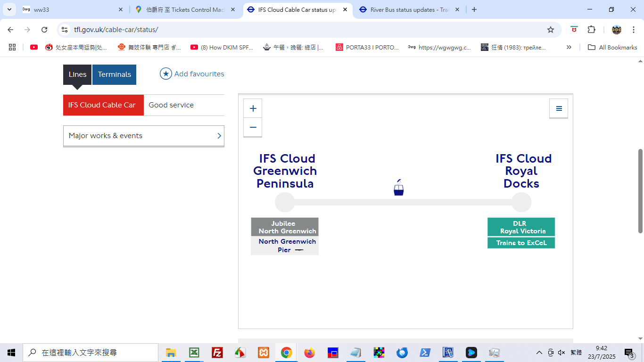Bookmark this page with the star icon
Image resolution: width=644 pixels, height=362 pixels.
pyautogui.click(x=550, y=30)
